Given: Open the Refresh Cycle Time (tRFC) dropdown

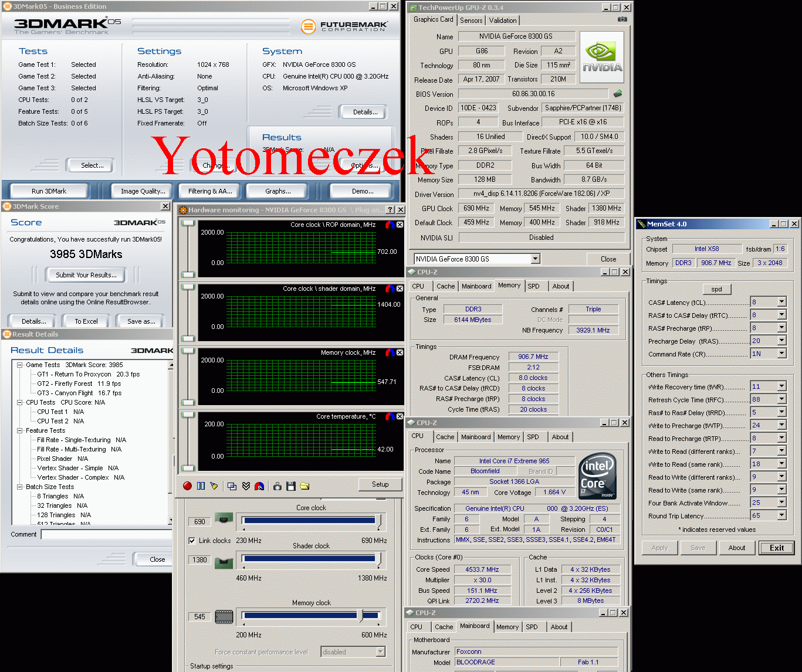Looking at the screenshot, I should [x=781, y=399].
